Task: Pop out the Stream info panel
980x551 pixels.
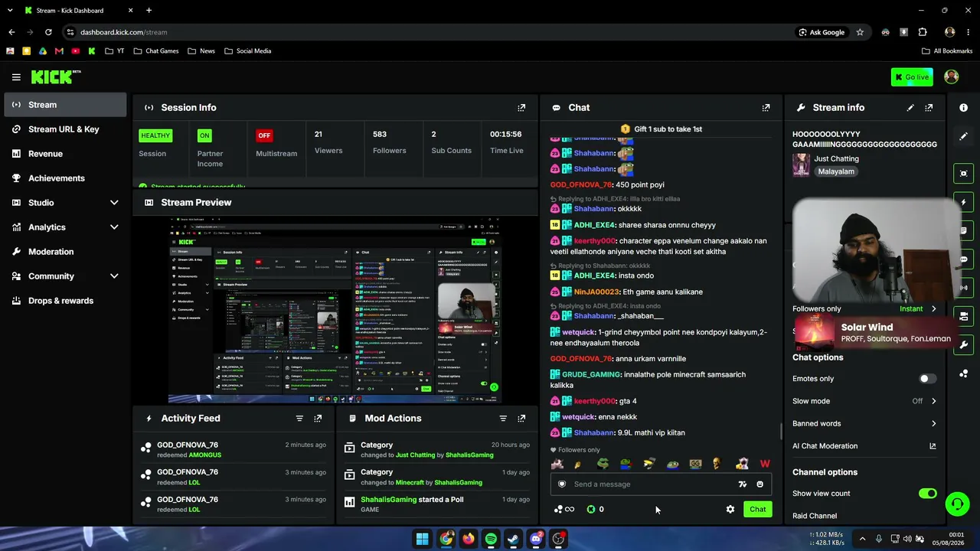Action: pyautogui.click(x=929, y=108)
